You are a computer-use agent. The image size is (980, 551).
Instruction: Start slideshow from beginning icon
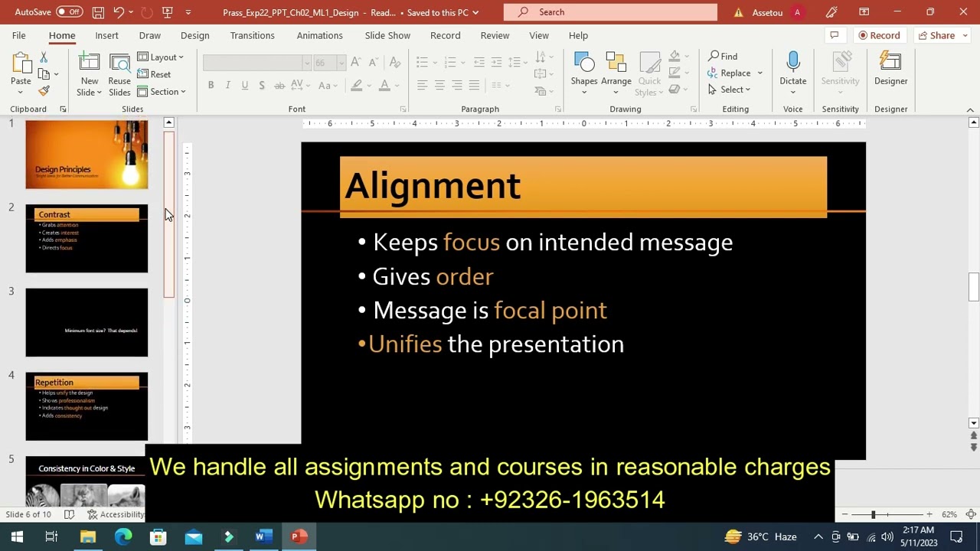(x=168, y=12)
